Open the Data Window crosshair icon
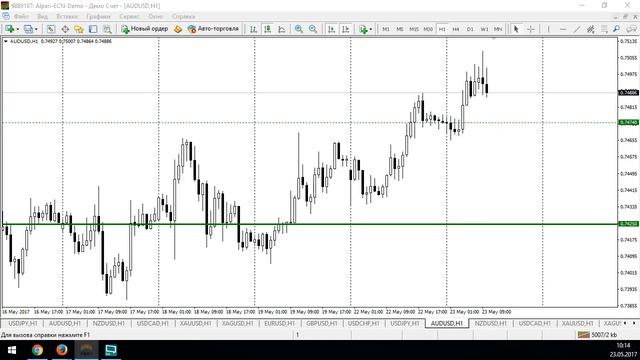Screen dimensions: 640x360 [x=65, y=29]
